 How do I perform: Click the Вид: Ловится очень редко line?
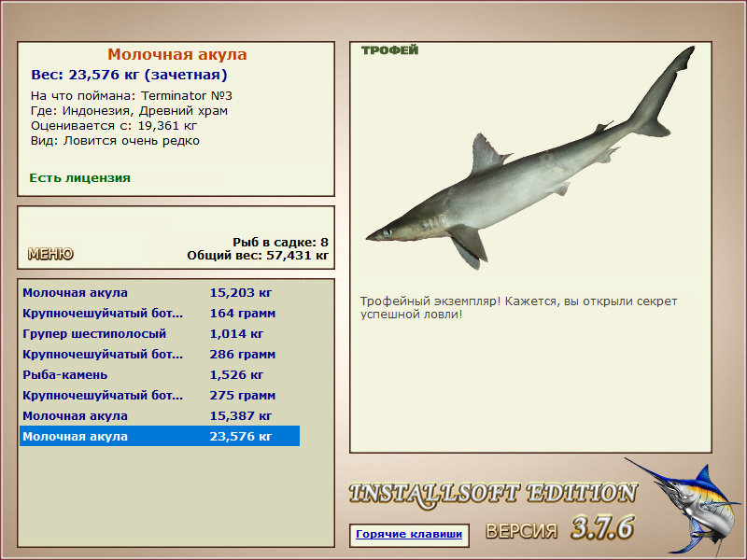click(x=115, y=141)
